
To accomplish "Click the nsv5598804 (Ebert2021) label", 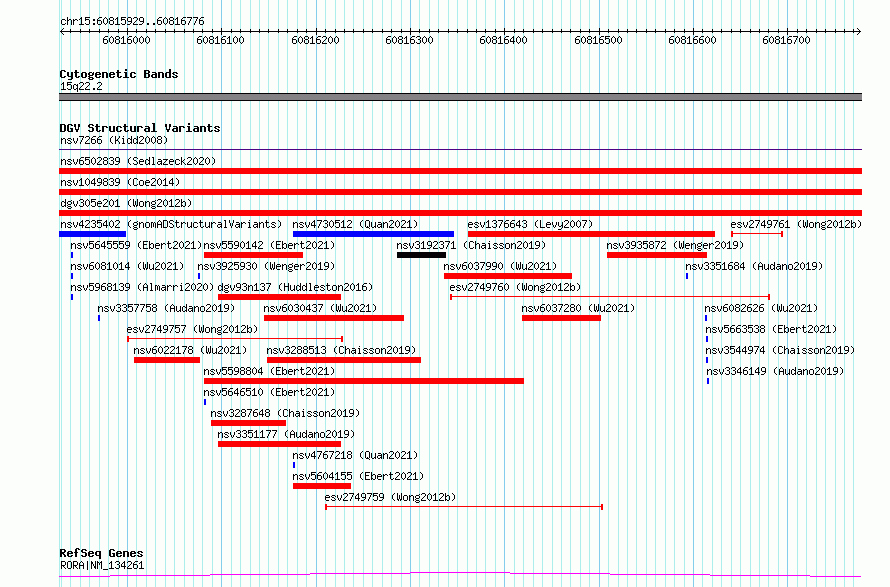I will (x=269, y=371).
